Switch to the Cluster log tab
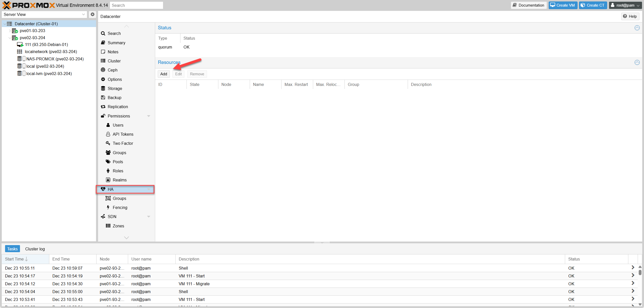644x308 pixels. pyautogui.click(x=35, y=249)
